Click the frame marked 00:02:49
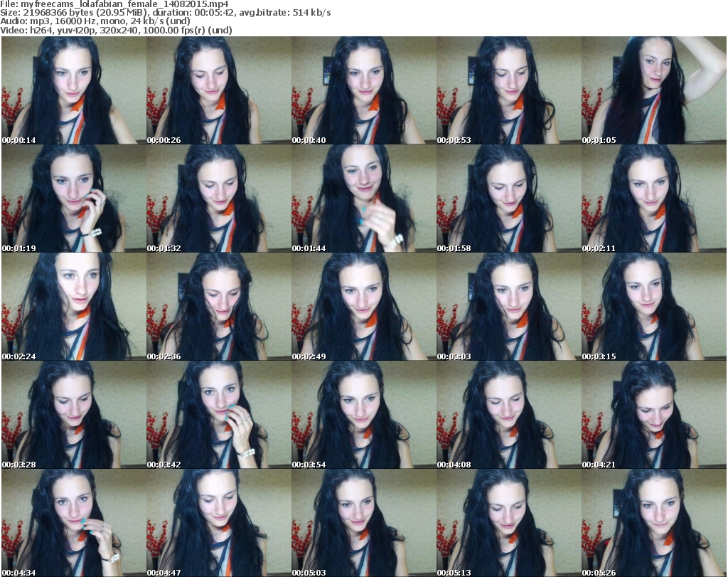Image resolution: width=728 pixels, height=577 pixels. pyautogui.click(x=363, y=307)
